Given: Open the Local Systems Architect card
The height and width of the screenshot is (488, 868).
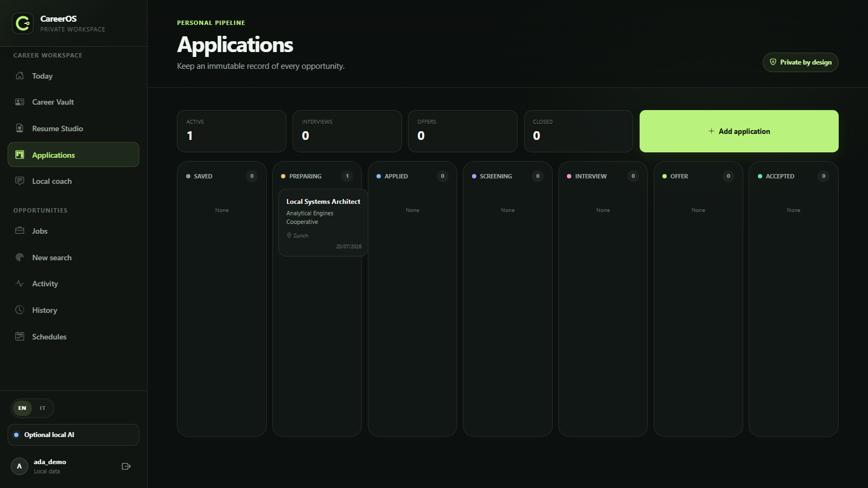Looking at the screenshot, I should click(x=323, y=222).
